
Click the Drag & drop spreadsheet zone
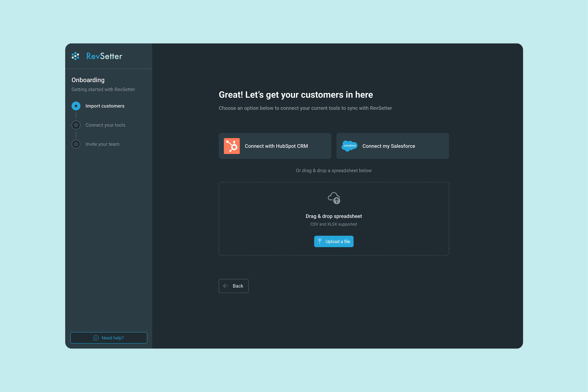tap(334, 216)
